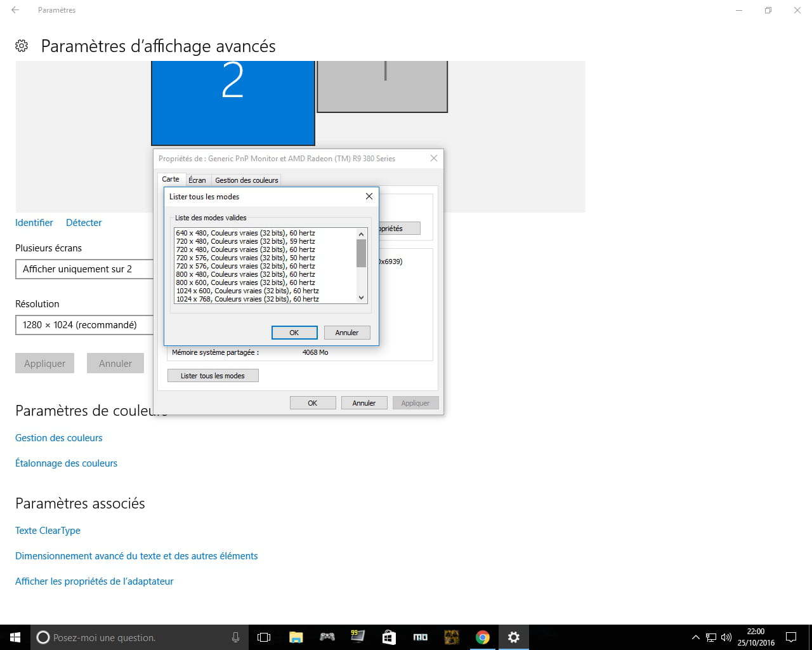Viewport: 812px width, 650px height.
Task: Click Annuler in Lister tous les modes dialog
Action: 347,333
